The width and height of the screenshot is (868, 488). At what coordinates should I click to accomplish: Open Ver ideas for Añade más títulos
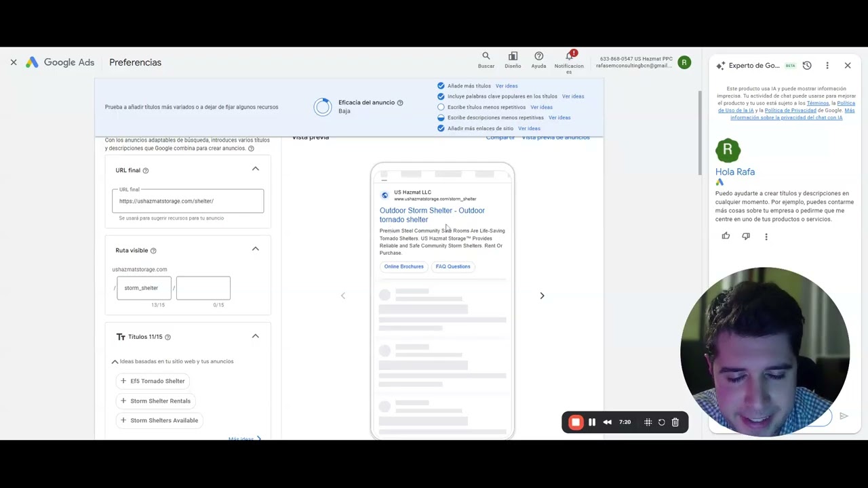(507, 86)
